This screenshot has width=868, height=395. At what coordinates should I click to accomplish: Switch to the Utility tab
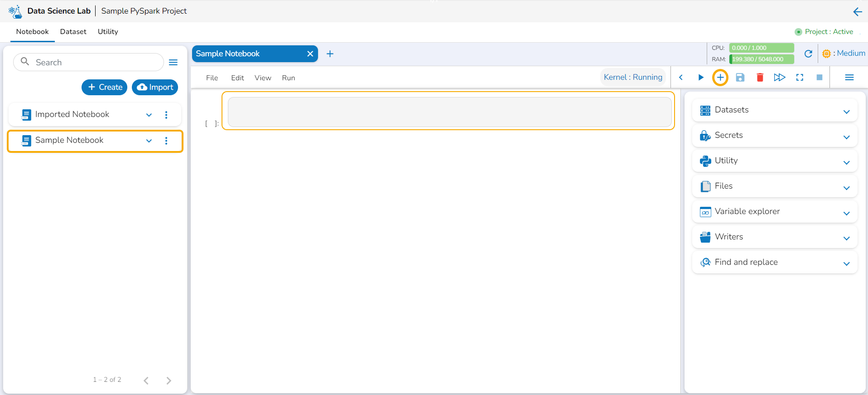[x=108, y=32]
